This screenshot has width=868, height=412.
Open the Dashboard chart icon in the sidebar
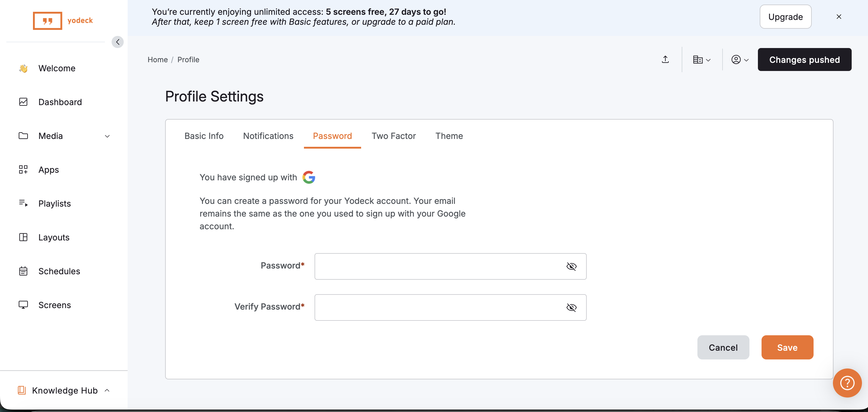(x=23, y=102)
